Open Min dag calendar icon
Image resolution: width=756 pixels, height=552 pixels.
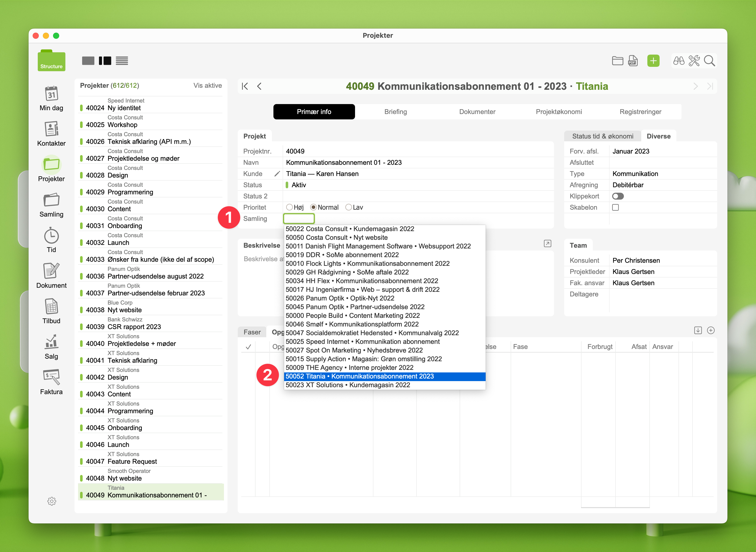[x=51, y=94]
